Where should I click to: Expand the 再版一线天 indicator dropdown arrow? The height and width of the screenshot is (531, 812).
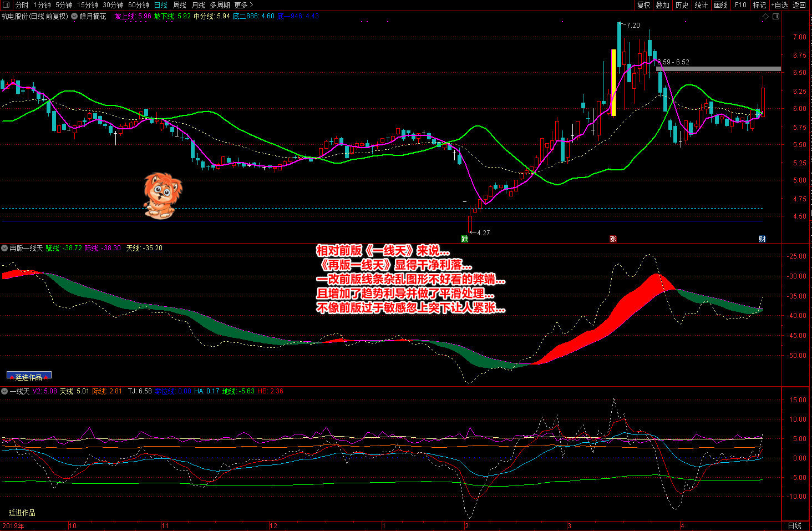[4, 248]
